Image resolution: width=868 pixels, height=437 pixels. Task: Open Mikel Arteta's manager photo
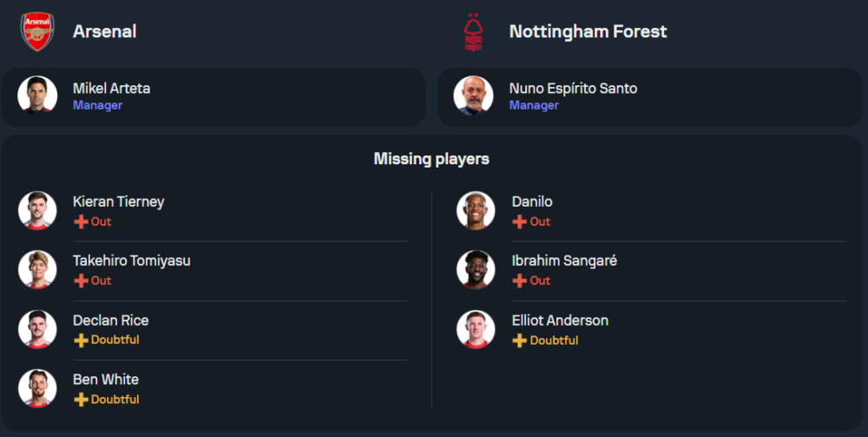[x=37, y=96]
